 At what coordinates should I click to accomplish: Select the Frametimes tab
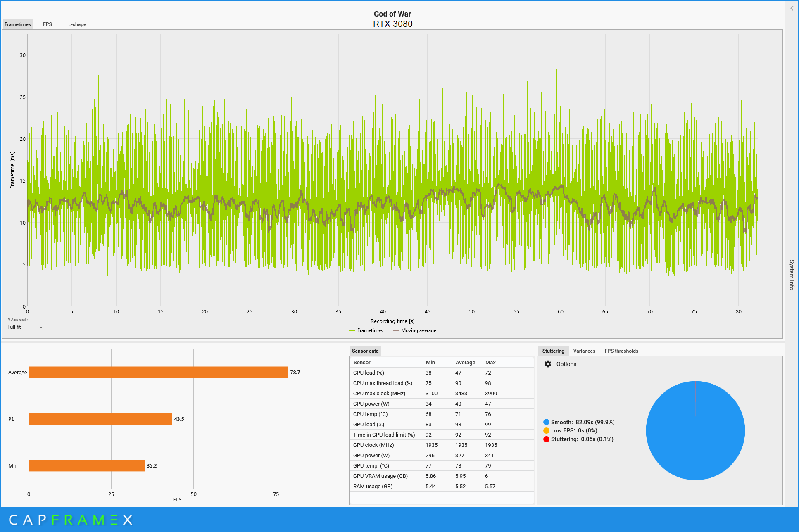[x=18, y=24]
